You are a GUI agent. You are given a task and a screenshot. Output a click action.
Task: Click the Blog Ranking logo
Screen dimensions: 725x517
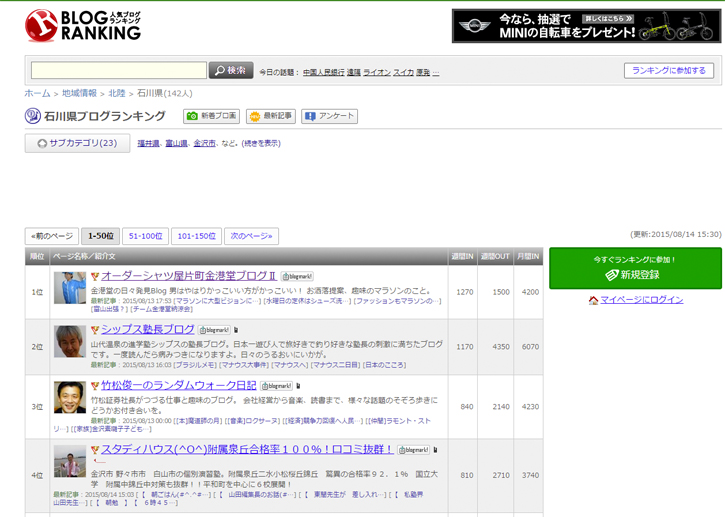point(83,25)
